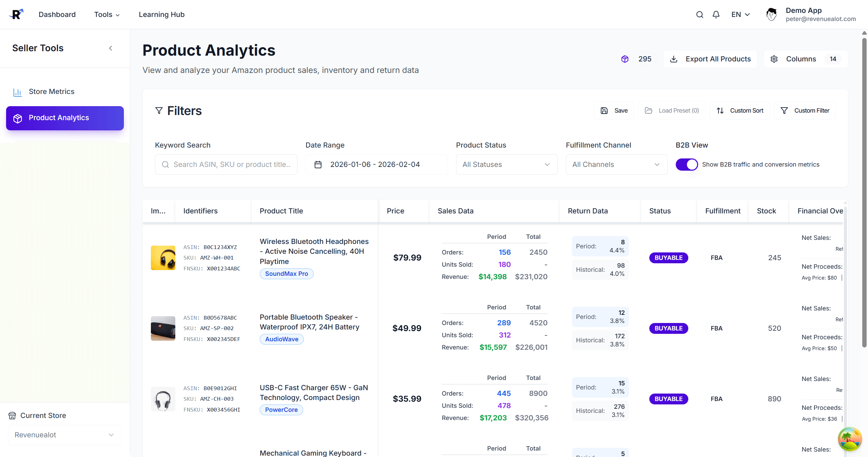Click the search magnifier in top bar
The image size is (868, 457).
click(x=699, y=14)
